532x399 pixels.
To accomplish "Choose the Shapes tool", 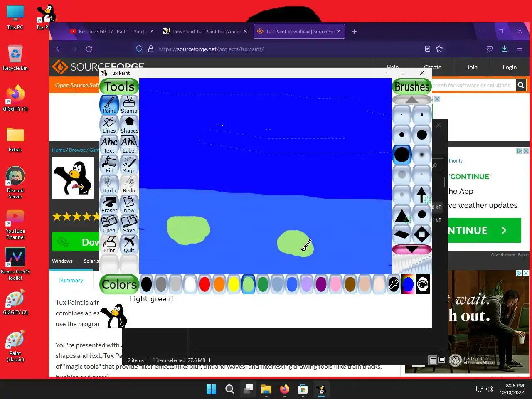I will coord(129,125).
